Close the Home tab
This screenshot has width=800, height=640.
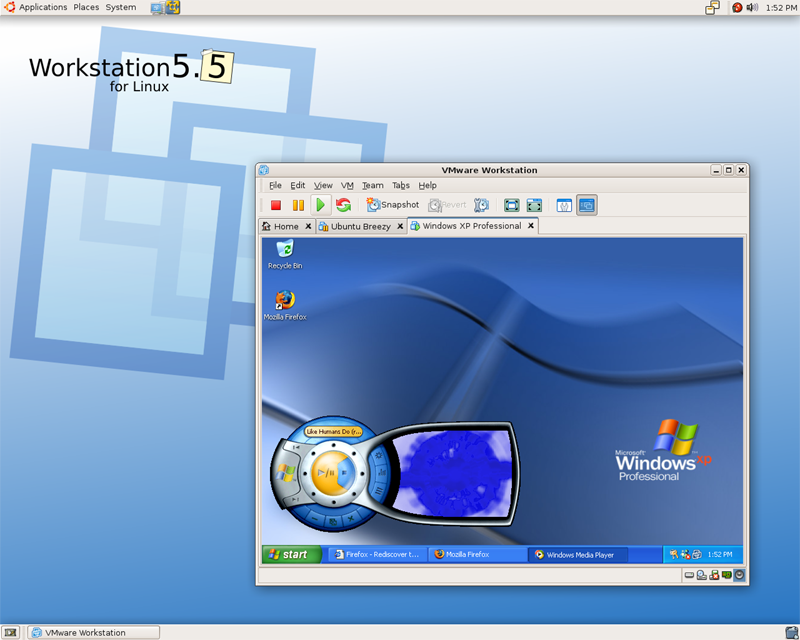308,226
